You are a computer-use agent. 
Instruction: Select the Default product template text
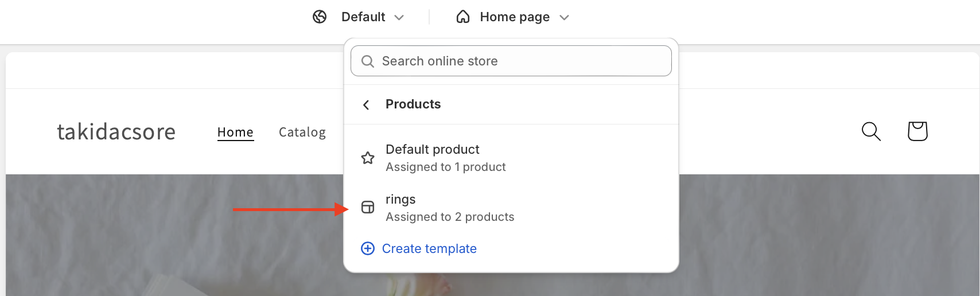point(433,150)
